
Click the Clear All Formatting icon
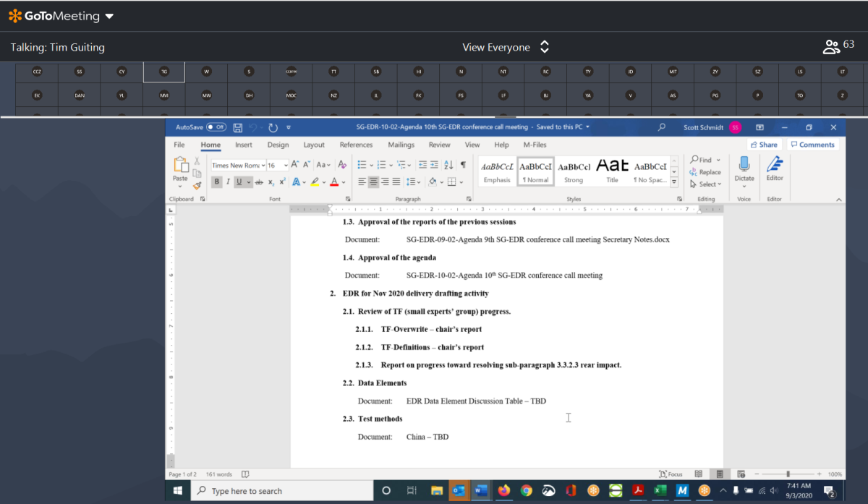point(342,165)
